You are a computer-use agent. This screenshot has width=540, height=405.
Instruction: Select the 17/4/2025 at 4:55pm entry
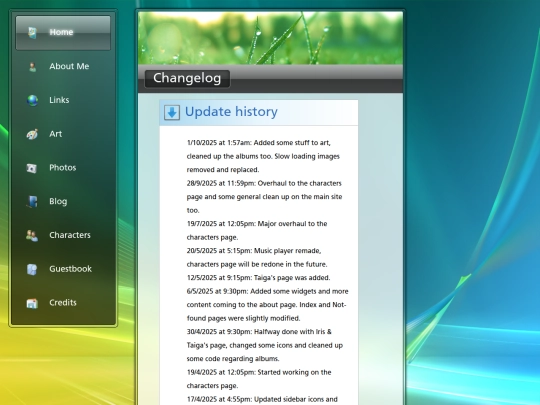tap(262, 399)
